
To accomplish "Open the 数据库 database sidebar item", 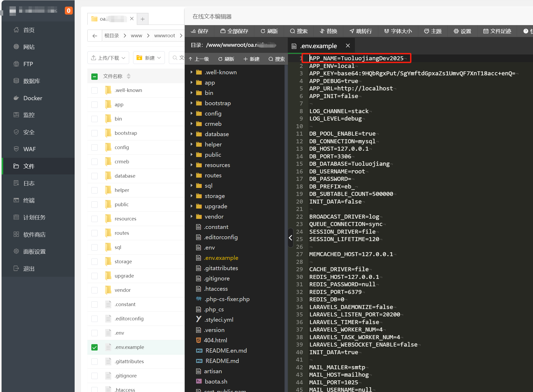I will click(31, 81).
